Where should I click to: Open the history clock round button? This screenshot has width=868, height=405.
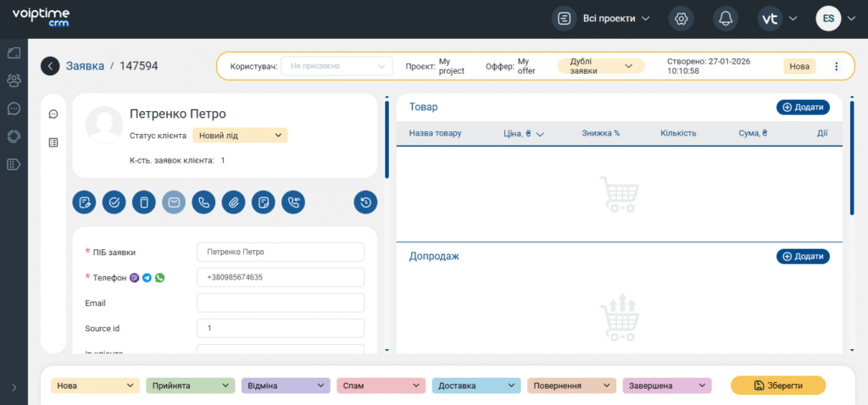pos(365,202)
